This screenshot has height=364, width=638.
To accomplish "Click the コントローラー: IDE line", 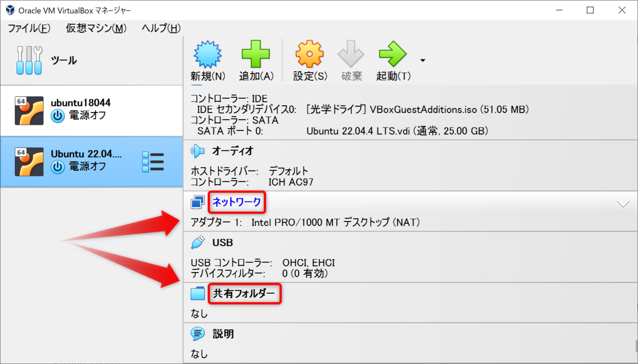I will (x=229, y=99).
